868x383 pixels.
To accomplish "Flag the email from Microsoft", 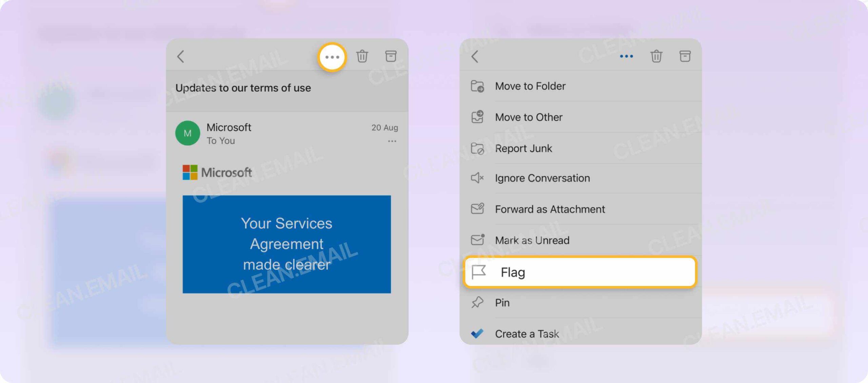I will pyautogui.click(x=513, y=272).
